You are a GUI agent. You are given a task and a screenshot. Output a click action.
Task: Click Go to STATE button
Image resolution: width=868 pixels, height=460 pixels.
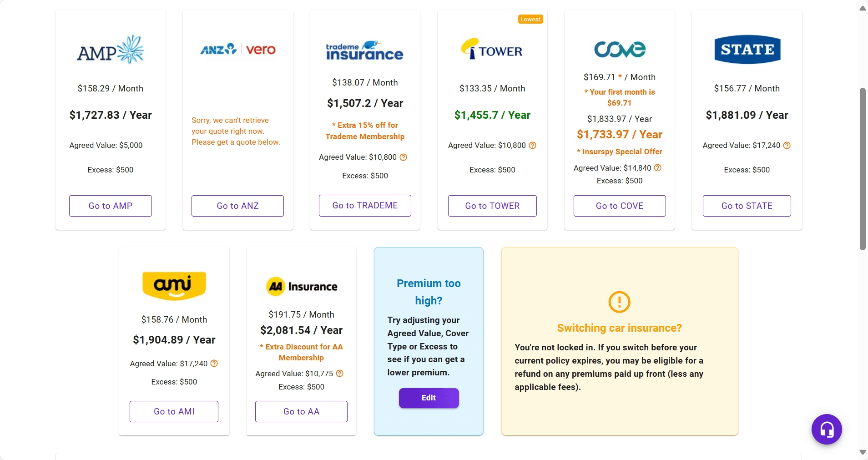tap(747, 206)
